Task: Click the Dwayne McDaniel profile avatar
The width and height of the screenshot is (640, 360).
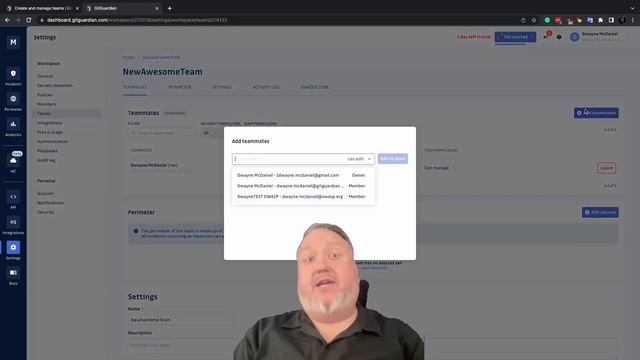Action: (x=574, y=37)
